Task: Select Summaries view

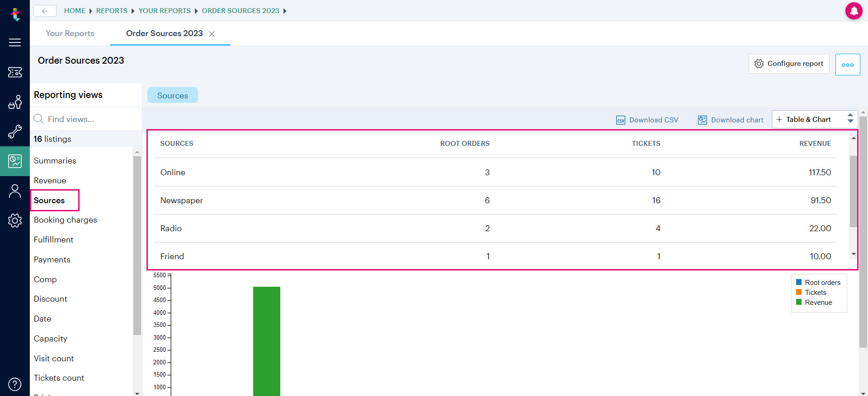Action: pos(55,161)
